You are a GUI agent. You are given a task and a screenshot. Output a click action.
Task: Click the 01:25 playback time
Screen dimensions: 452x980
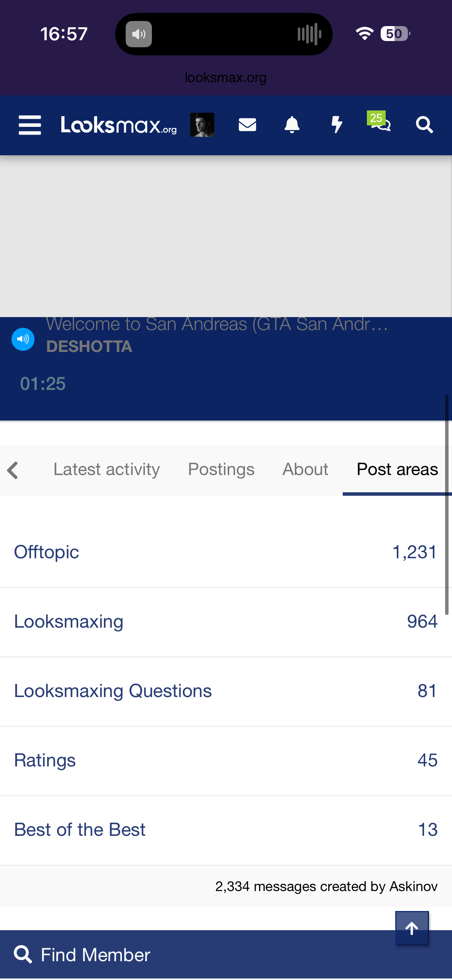coord(43,384)
